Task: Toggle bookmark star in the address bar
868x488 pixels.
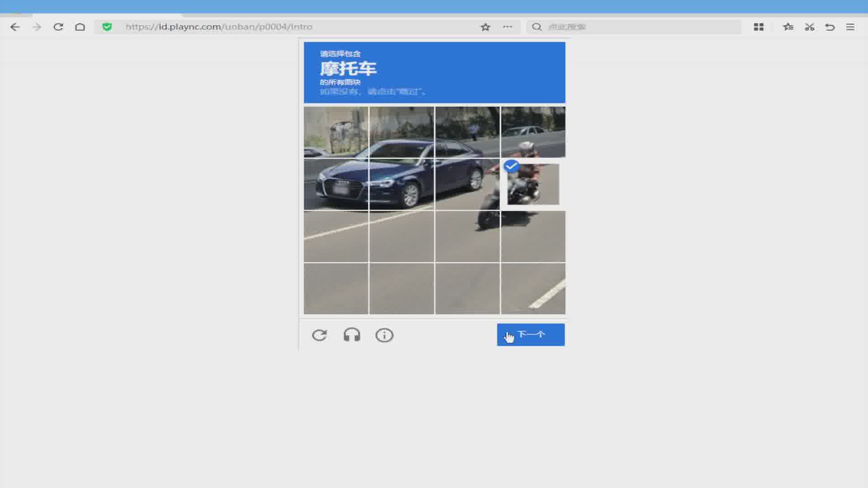Action: 485,27
